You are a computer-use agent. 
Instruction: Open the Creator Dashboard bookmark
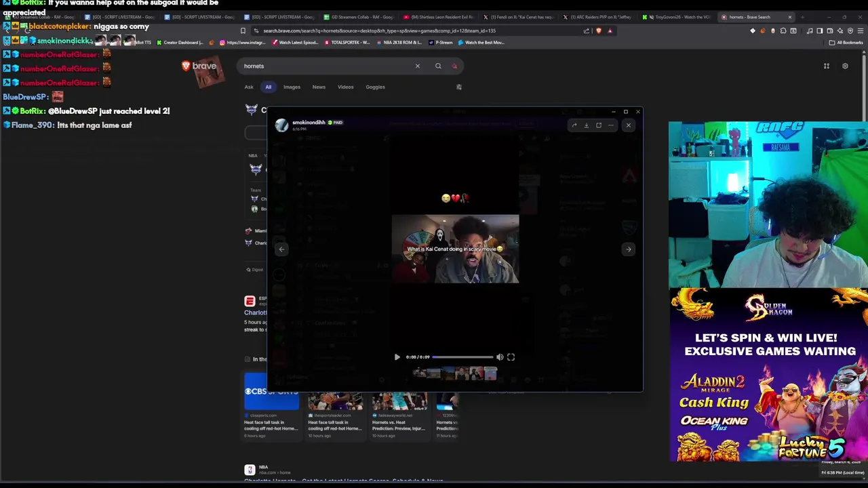click(179, 42)
